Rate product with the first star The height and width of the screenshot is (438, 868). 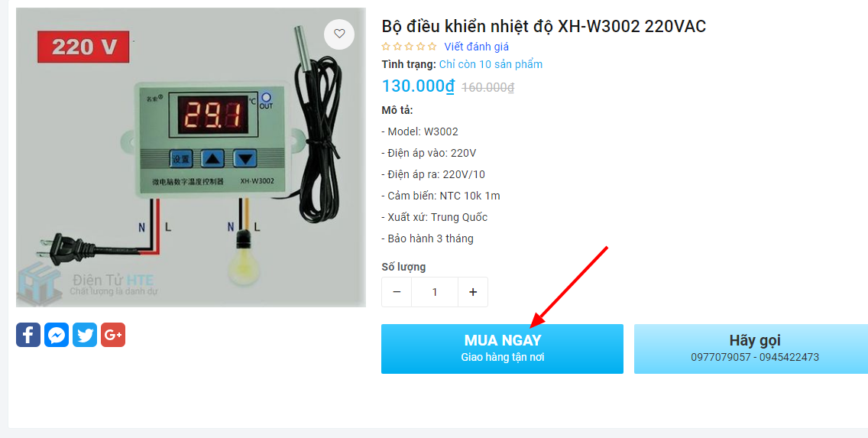coord(386,47)
